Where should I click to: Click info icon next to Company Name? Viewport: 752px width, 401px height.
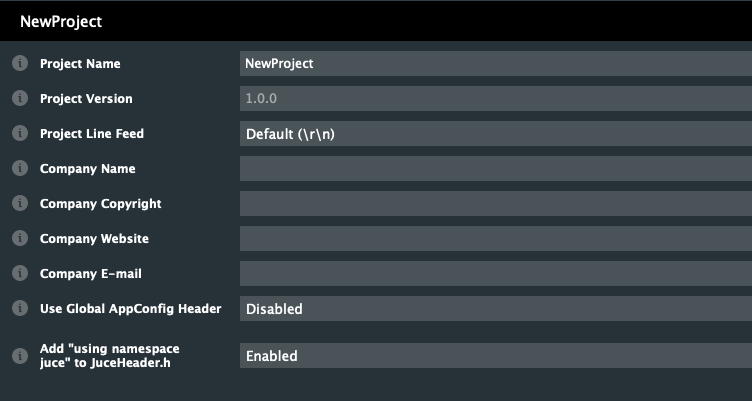point(18,169)
